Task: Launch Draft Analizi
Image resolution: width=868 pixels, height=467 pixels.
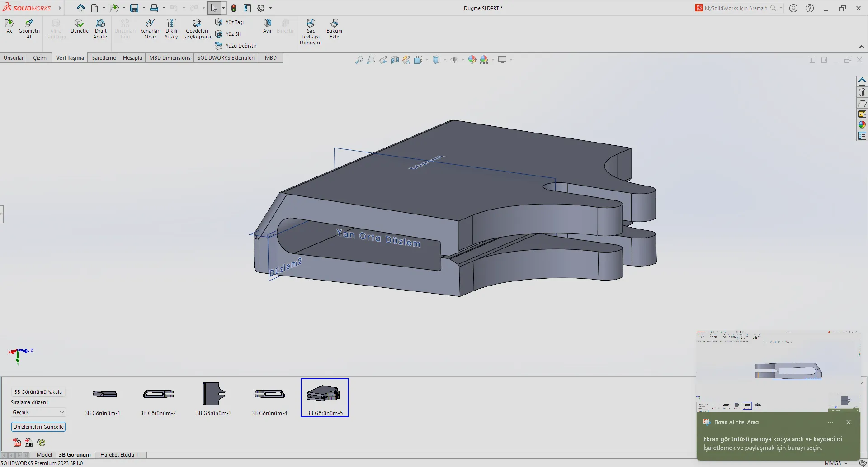Action: [101, 29]
